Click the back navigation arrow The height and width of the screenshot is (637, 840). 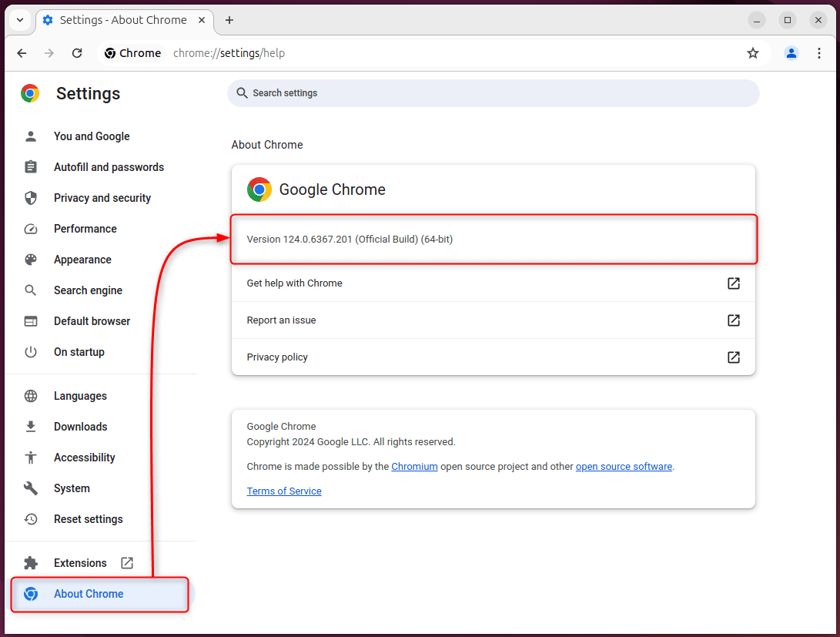[x=22, y=53]
